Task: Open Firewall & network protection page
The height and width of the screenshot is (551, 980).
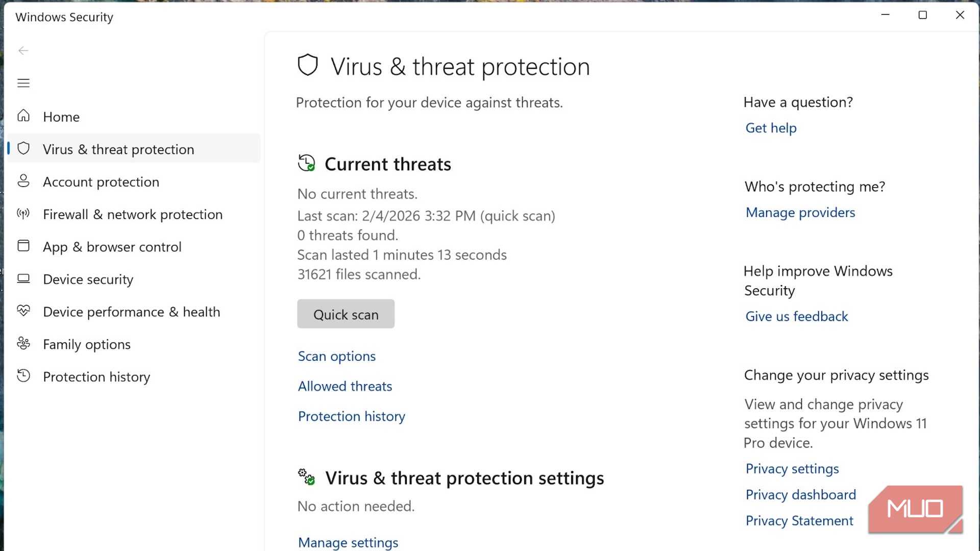Action: pos(133,214)
